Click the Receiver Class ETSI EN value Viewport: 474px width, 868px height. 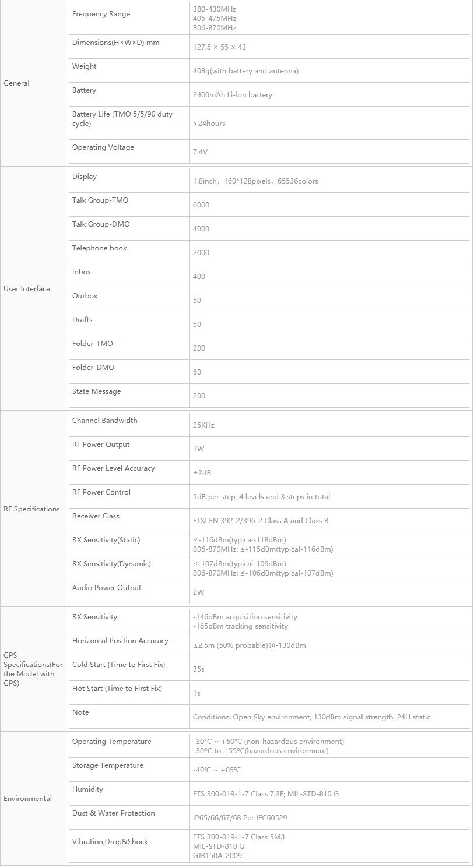coord(261,521)
